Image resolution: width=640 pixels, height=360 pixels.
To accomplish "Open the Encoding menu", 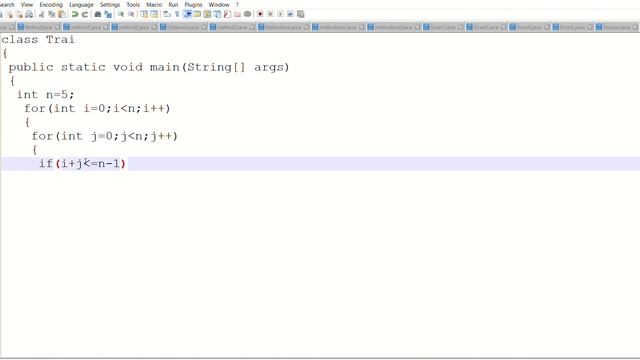I will 51,4.
